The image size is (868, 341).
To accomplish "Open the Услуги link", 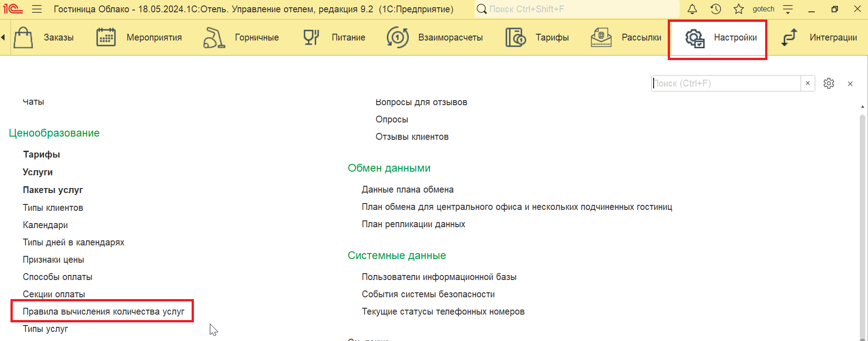I will pyautogui.click(x=38, y=172).
